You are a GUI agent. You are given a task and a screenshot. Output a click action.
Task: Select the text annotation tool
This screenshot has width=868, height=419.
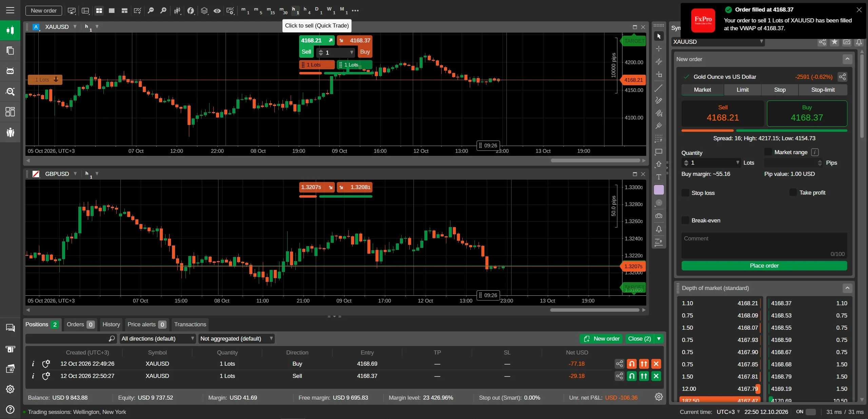click(659, 177)
